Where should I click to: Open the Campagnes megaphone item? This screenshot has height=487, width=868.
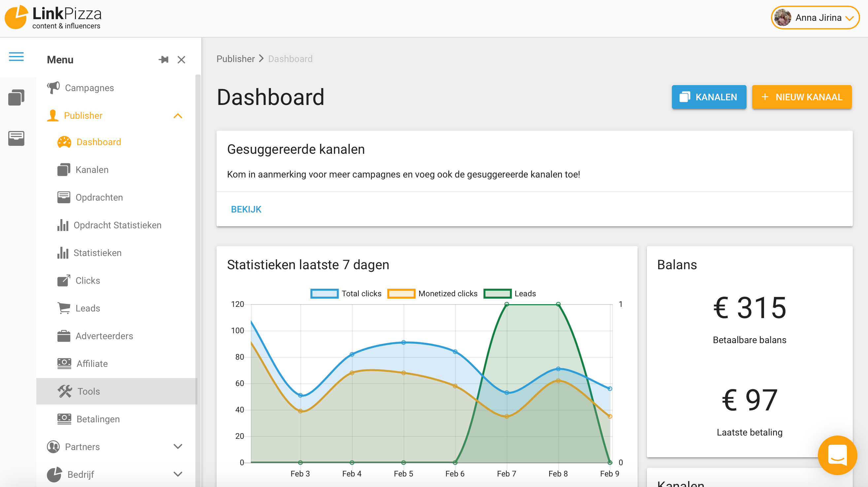pyautogui.click(x=89, y=88)
